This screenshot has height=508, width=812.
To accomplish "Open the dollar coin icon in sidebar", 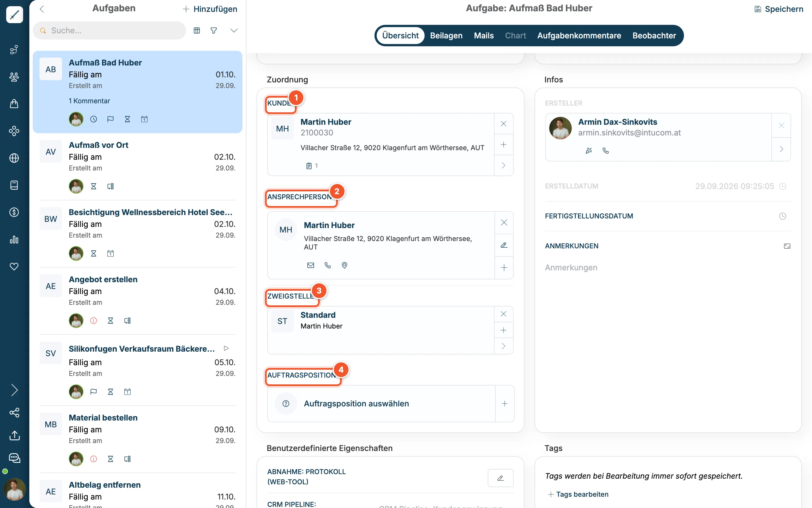I will pyautogui.click(x=14, y=212).
